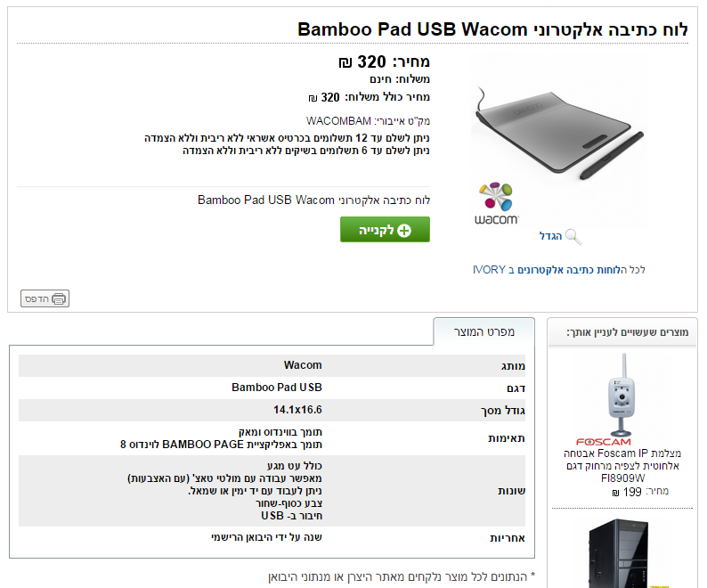Click the colorful Wacom brand logo
Screen dimensions: 707x588
[497, 203]
